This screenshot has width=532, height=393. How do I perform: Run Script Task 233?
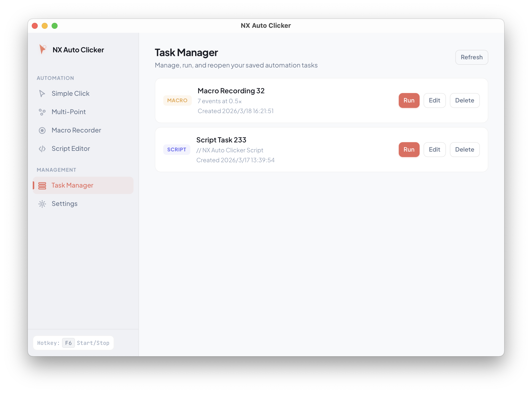[x=409, y=150]
